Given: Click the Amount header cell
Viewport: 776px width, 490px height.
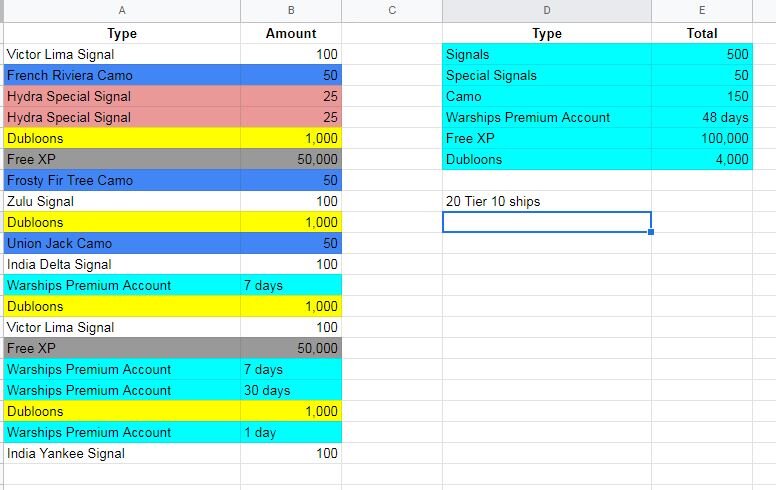Looking at the screenshot, I should coord(291,33).
